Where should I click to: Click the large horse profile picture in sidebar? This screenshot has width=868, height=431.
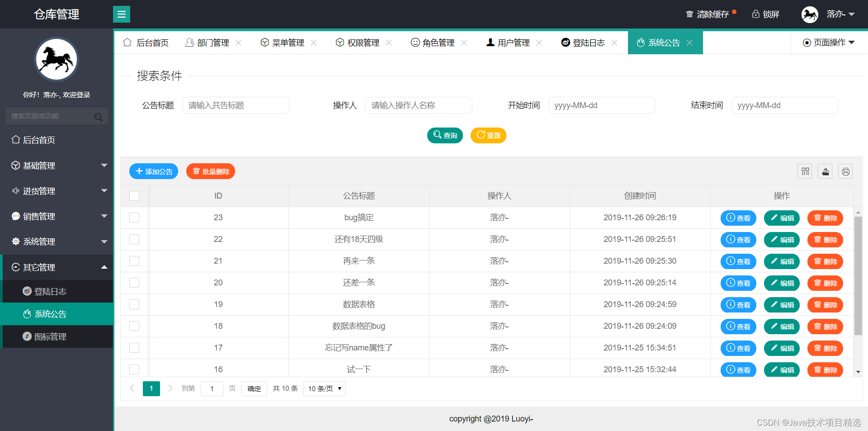(x=57, y=59)
